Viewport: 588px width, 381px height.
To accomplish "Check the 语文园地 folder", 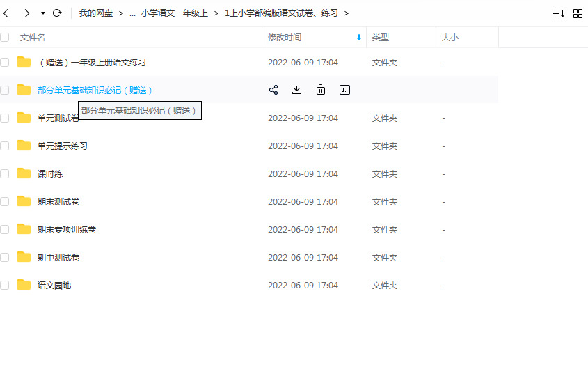I will click(x=4, y=286).
